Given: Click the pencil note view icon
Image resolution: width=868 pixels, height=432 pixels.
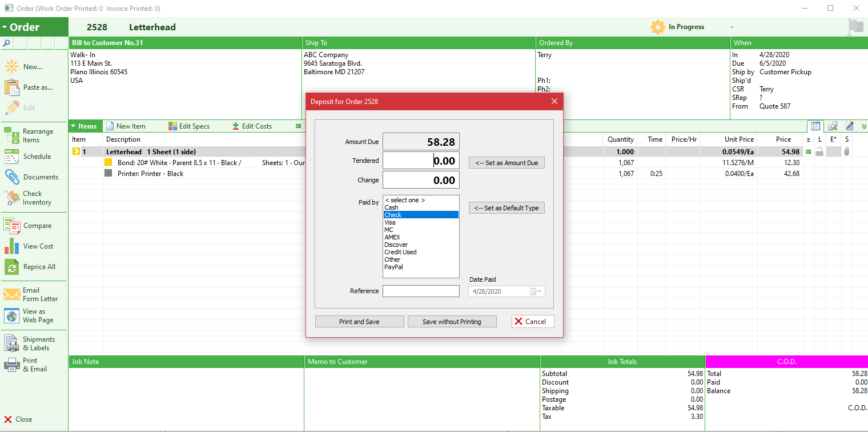Looking at the screenshot, I should point(850,126).
